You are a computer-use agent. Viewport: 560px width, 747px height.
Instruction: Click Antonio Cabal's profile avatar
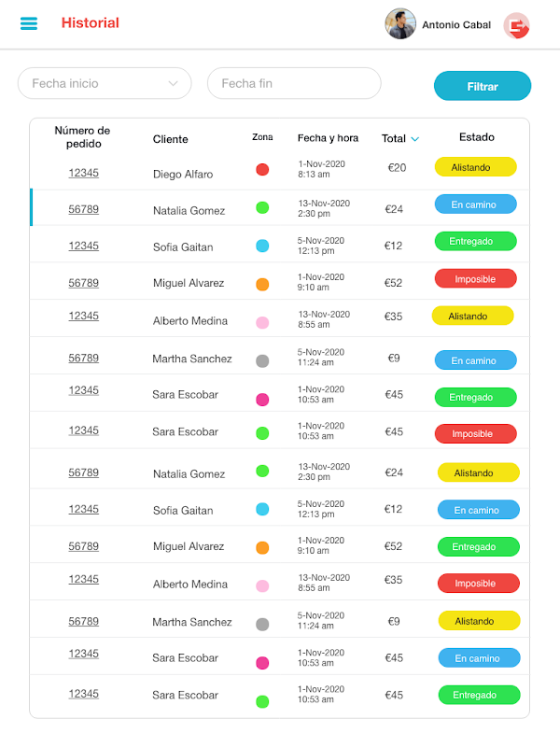click(x=400, y=24)
